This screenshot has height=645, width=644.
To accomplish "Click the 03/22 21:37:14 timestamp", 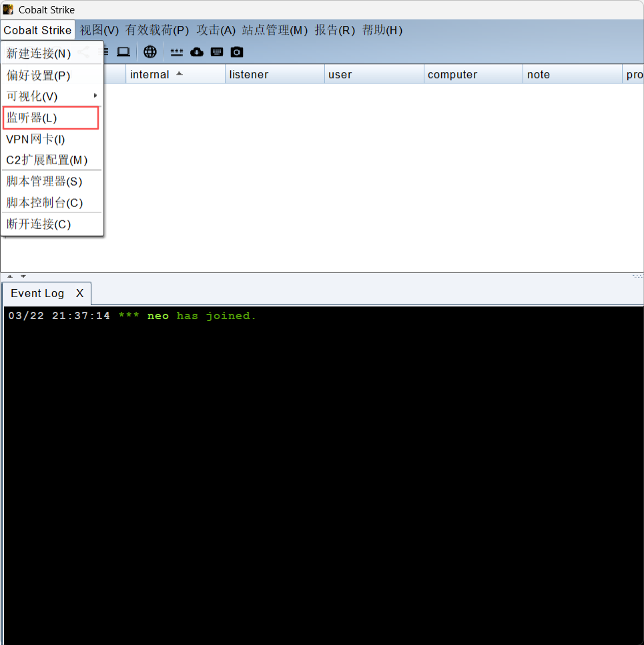I will [59, 316].
